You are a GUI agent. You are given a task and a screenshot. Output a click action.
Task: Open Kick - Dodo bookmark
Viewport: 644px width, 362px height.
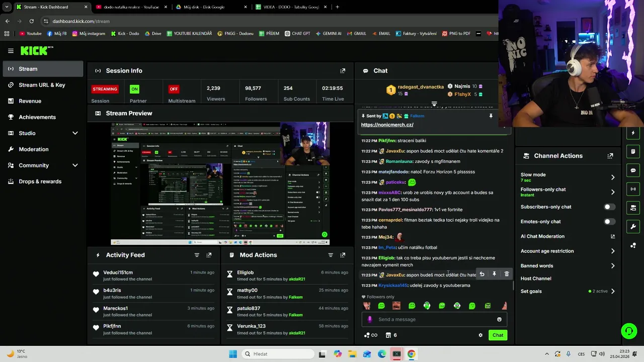[x=124, y=34]
